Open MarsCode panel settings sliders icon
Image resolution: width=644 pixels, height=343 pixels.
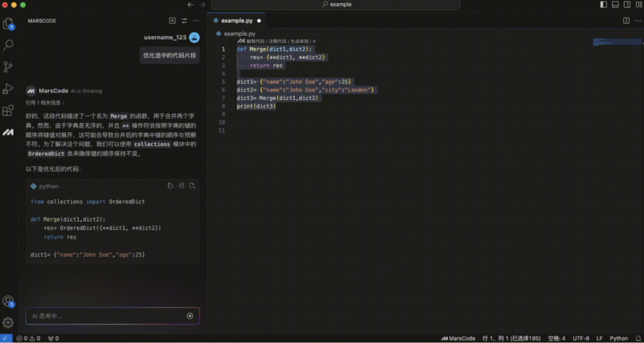(184, 20)
